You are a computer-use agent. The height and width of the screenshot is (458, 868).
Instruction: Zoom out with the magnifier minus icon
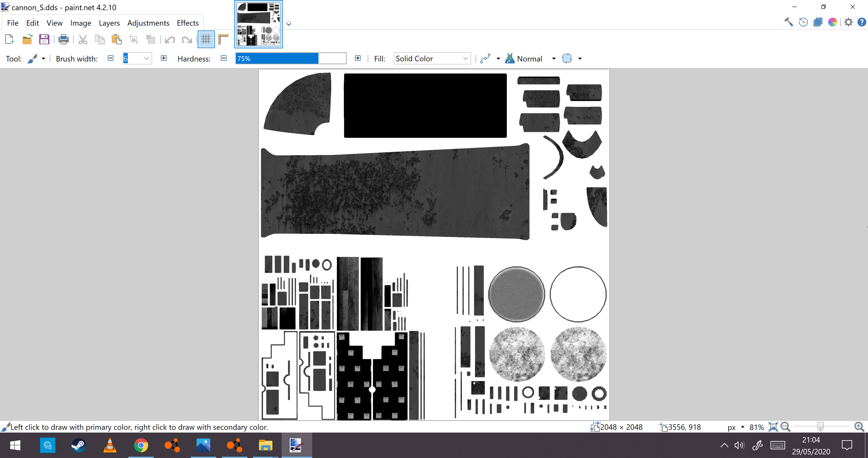pyautogui.click(x=785, y=427)
